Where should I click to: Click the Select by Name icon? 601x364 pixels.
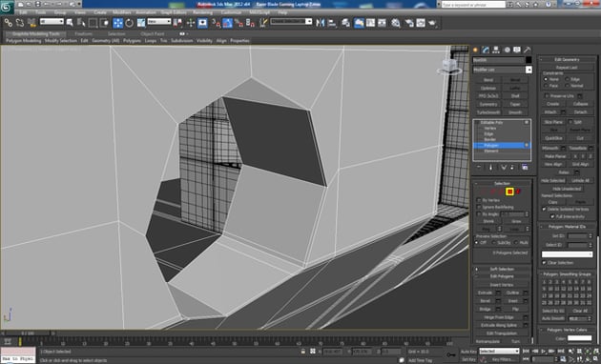pos(81,23)
